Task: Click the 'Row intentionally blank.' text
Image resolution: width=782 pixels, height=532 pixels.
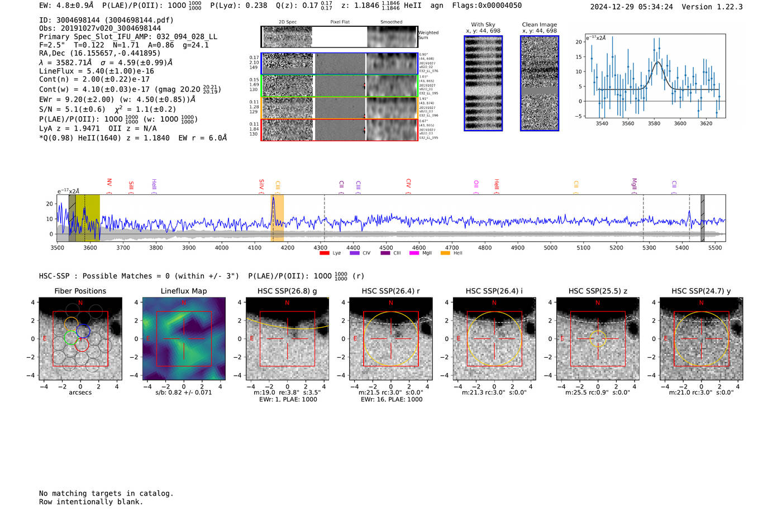Action: tap(91, 502)
